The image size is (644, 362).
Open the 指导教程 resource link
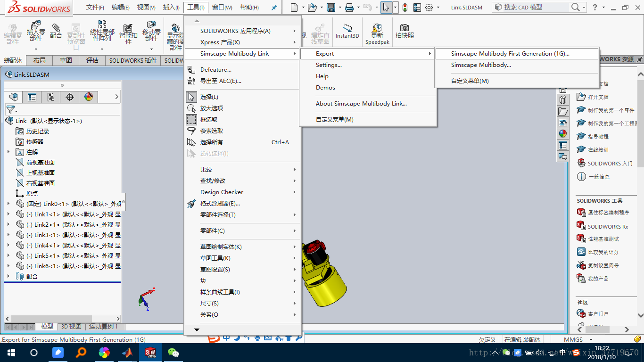pyautogui.click(x=598, y=137)
